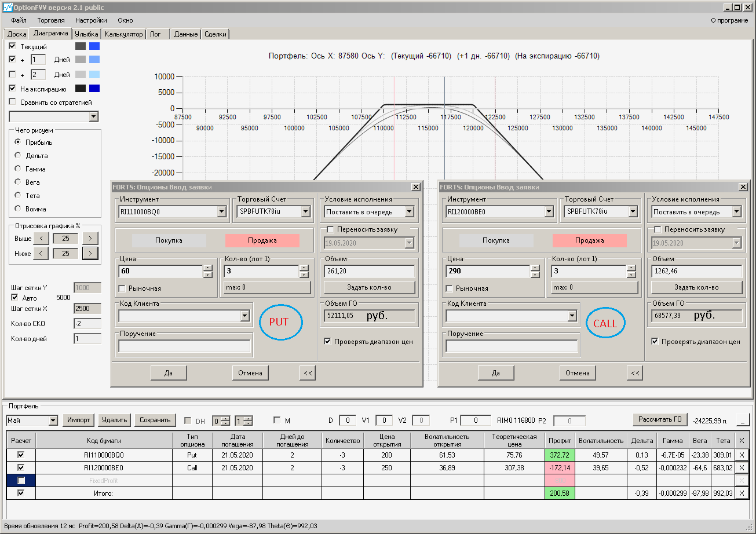The height and width of the screenshot is (534, 756).
Task: Increase price spinner in PUT order dialog
Action: click(208, 268)
